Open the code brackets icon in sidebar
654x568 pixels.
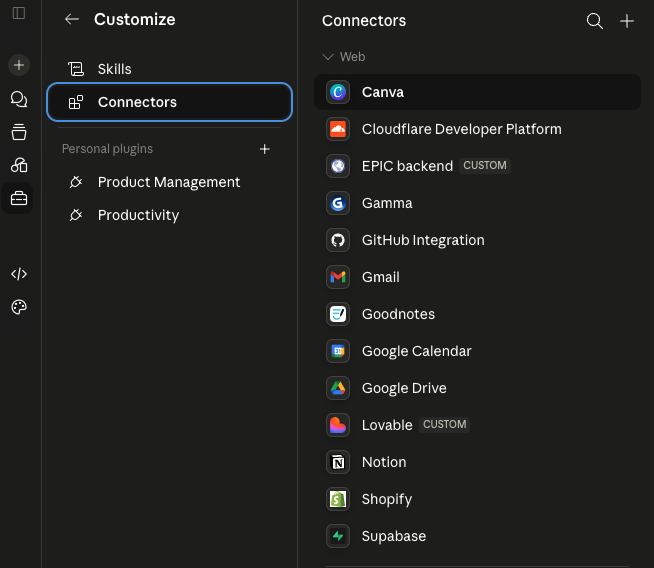pos(19,274)
